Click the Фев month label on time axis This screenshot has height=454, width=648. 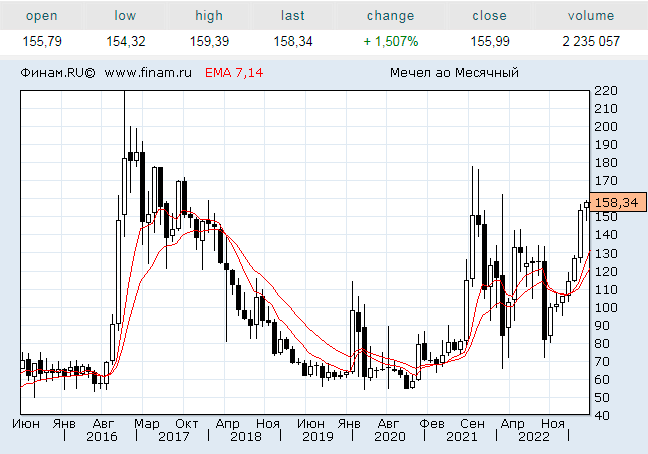[432, 423]
